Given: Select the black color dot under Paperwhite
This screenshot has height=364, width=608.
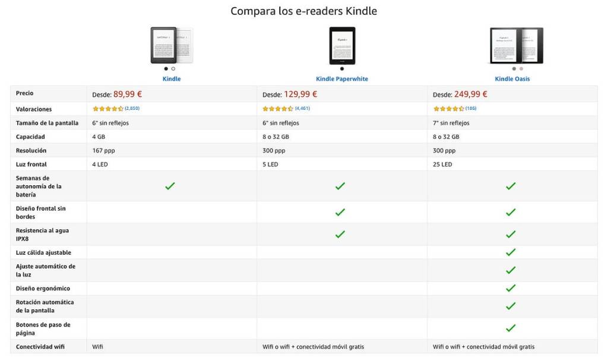Looking at the screenshot, I should [342, 69].
